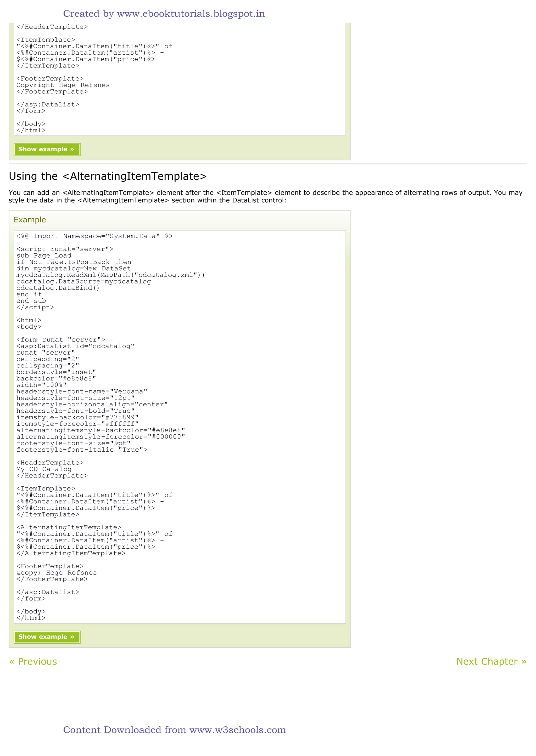Image resolution: width=536 pixels, height=756 pixels.
Task: Click the 'if Not Page.IsPostBack then' line
Action: 74,262
